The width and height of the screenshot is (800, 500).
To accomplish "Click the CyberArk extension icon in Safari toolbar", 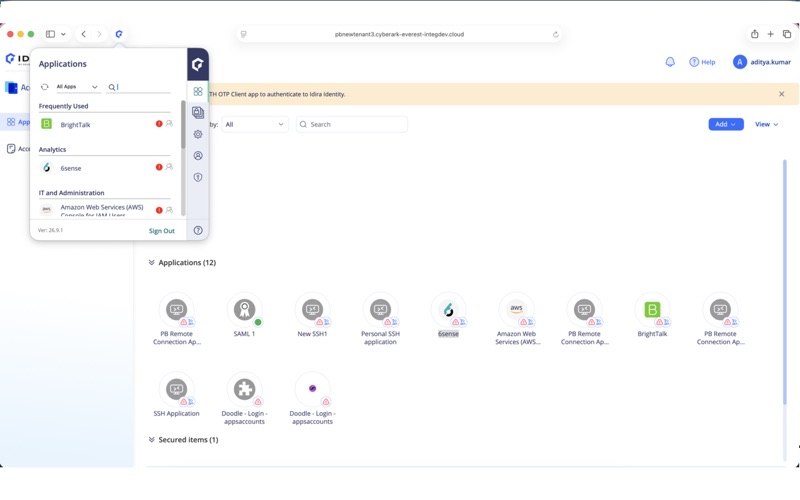I will point(119,34).
